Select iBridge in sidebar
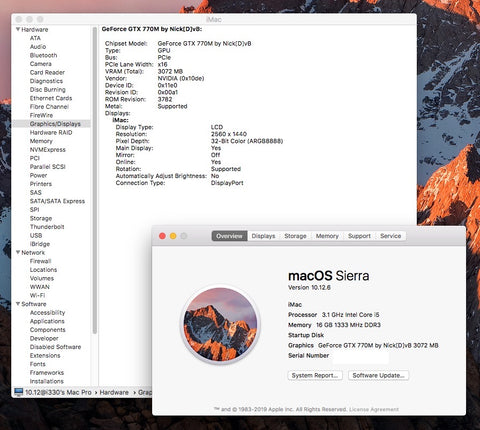This screenshot has height=430, width=480. pyautogui.click(x=40, y=244)
